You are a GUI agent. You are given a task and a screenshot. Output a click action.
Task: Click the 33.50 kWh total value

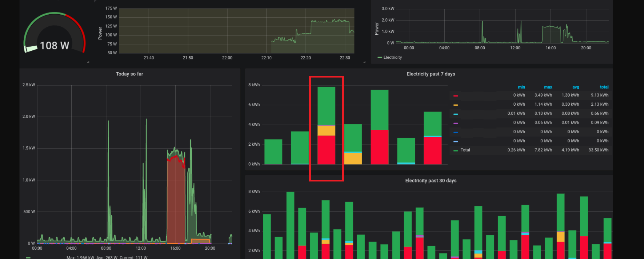[x=598, y=150]
